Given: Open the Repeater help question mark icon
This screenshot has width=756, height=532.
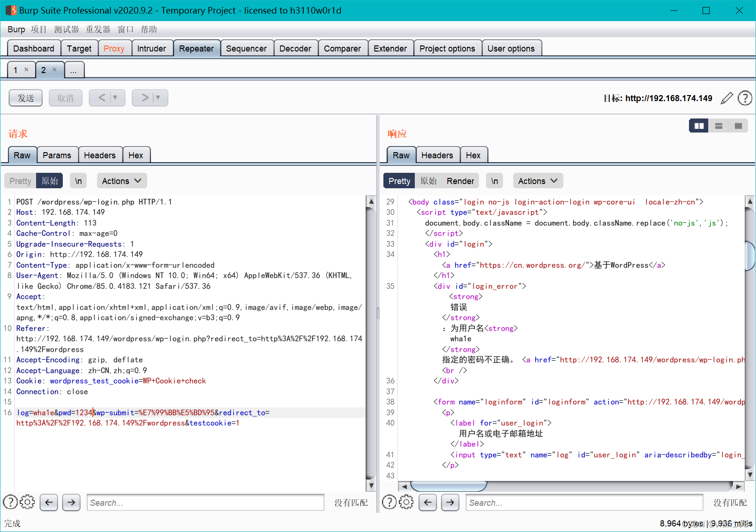Looking at the screenshot, I should (745, 98).
